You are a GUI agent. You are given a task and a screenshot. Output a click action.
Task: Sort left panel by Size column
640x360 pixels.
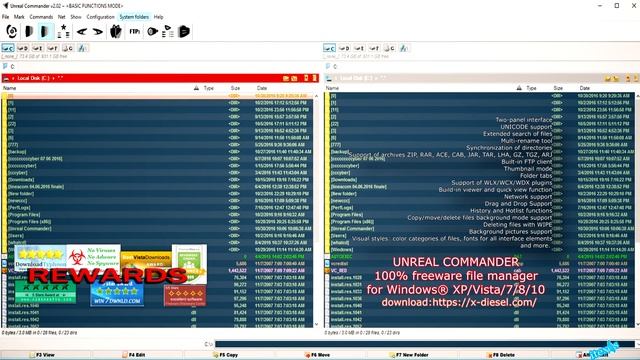[x=236, y=88]
